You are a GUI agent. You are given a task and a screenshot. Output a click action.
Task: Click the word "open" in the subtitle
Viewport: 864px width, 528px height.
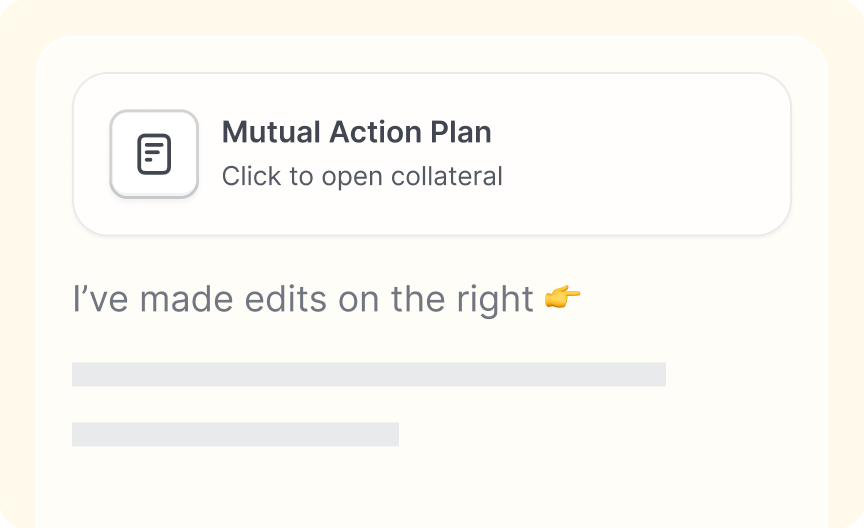352,178
